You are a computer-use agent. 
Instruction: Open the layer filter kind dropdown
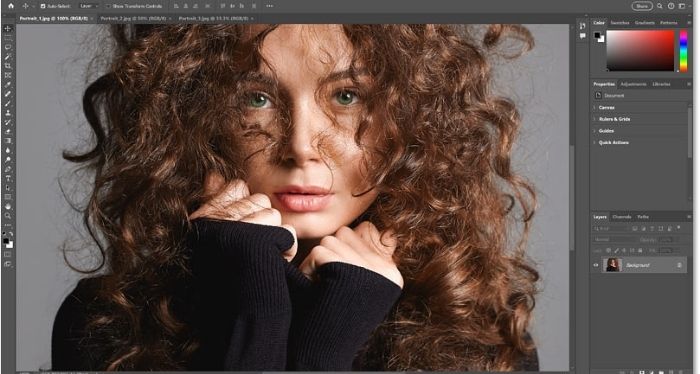(610, 229)
